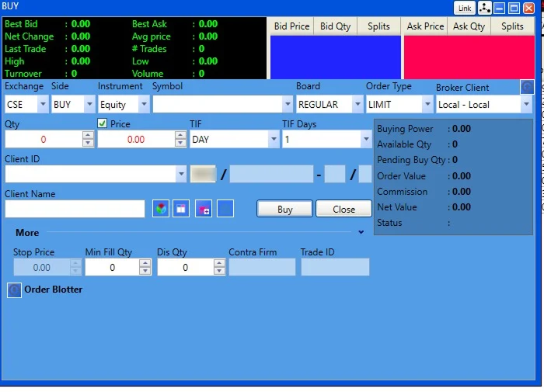Click the Net Value label

[397, 207]
